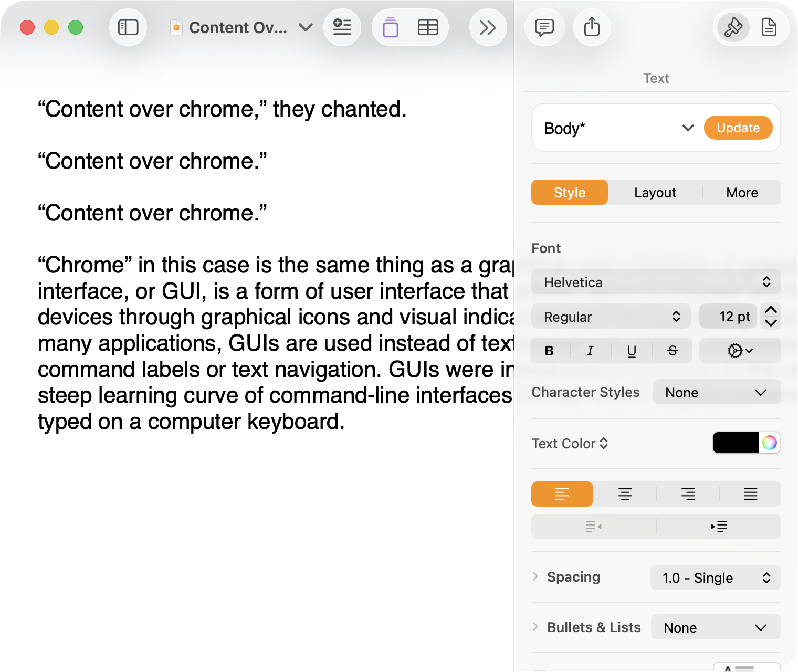This screenshot has width=798, height=672.
Task: Select justified text alignment
Action: pyautogui.click(x=750, y=494)
